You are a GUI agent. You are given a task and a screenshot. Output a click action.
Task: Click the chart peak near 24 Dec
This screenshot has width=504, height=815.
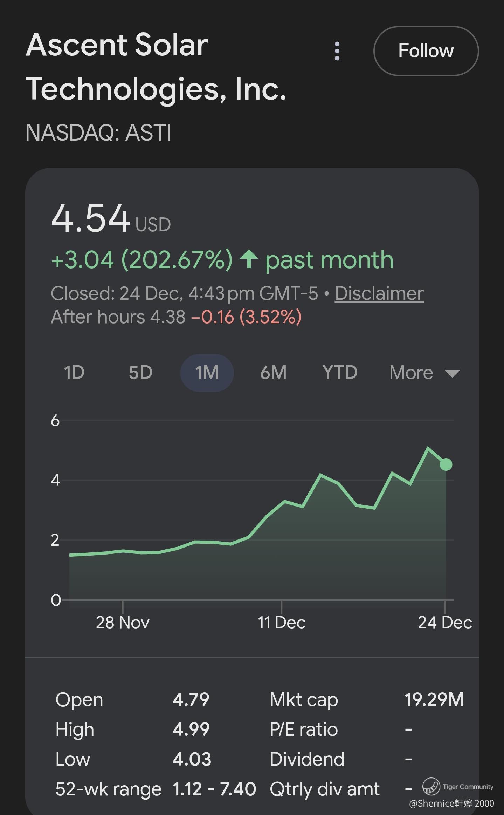pos(428,448)
